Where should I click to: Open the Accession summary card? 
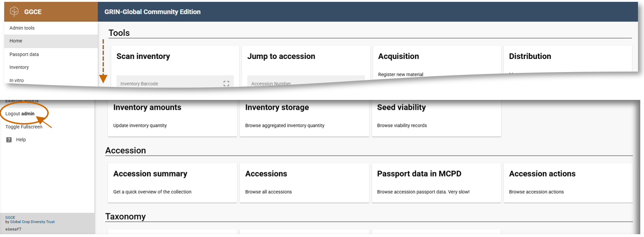click(172, 182)
